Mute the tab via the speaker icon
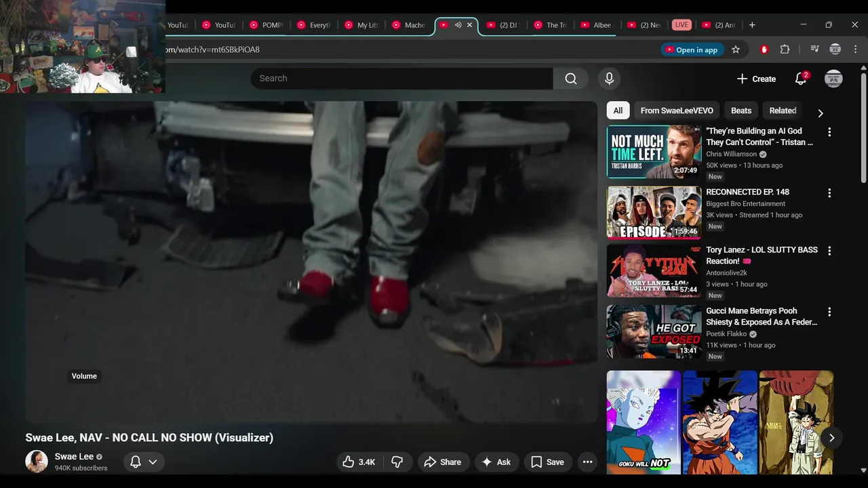This screenshot has height=488, width=868. click(x=458, y=25)
